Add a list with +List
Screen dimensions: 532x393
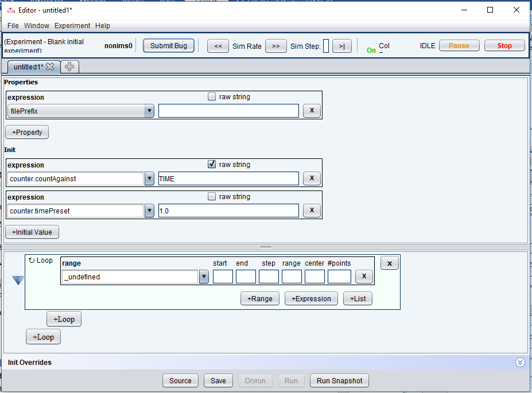click(x=358, y=299)
